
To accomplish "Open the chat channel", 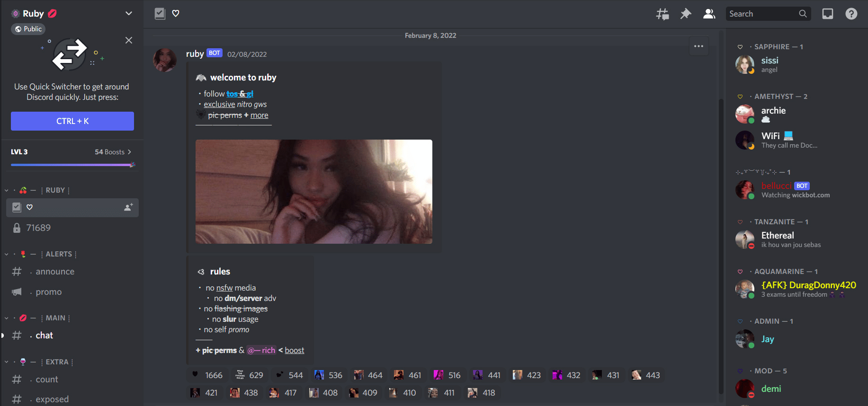I will click(x=72, y=335).
